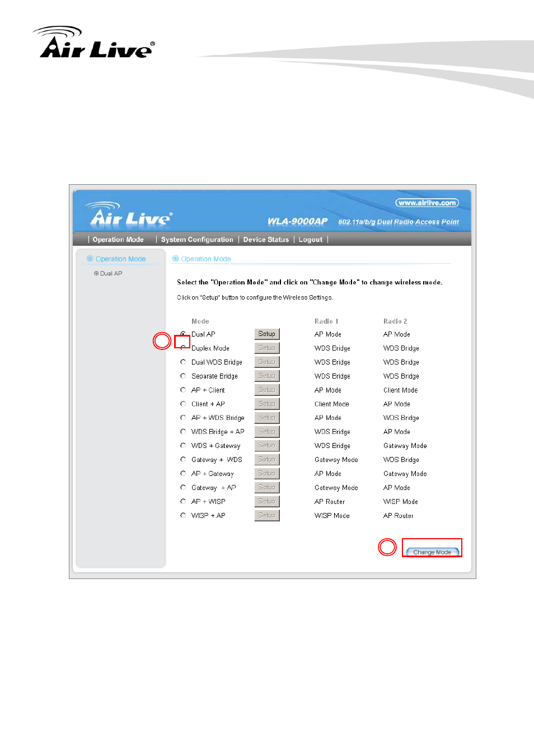This screenshot has height=756, width=534.
Task: Click "Client Mode" in the Radio 2 column
Action: coord(401,390)
